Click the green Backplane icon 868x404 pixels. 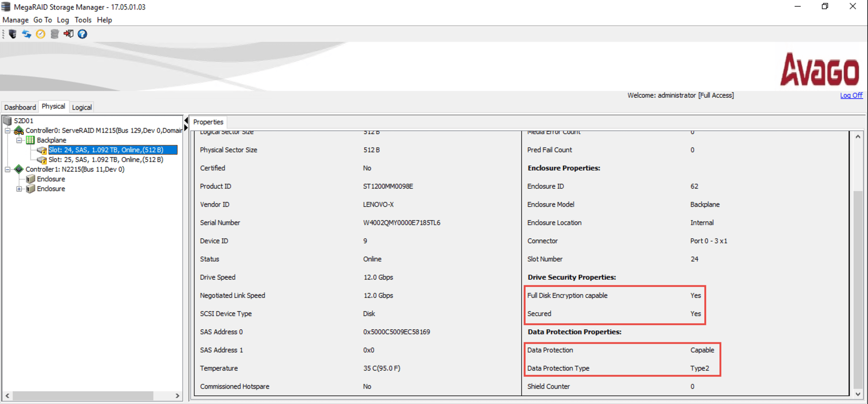pyautogui.click(x=30, y=140)
